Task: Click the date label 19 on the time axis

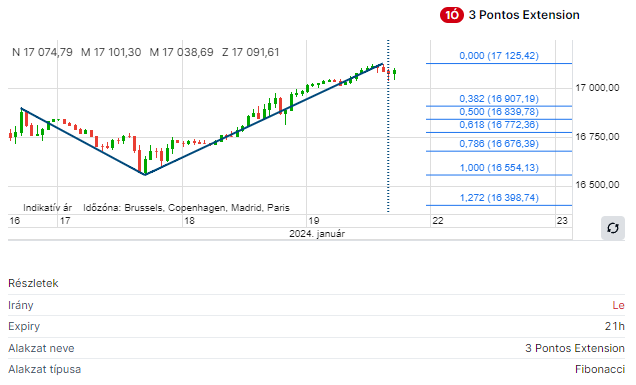Action: point(314,221)
